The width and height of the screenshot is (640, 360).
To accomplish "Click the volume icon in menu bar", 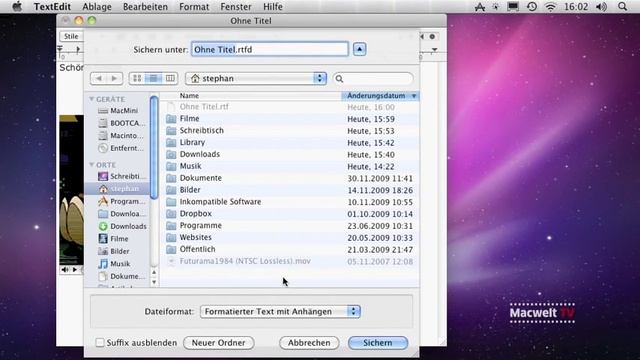I will [601, 7].
